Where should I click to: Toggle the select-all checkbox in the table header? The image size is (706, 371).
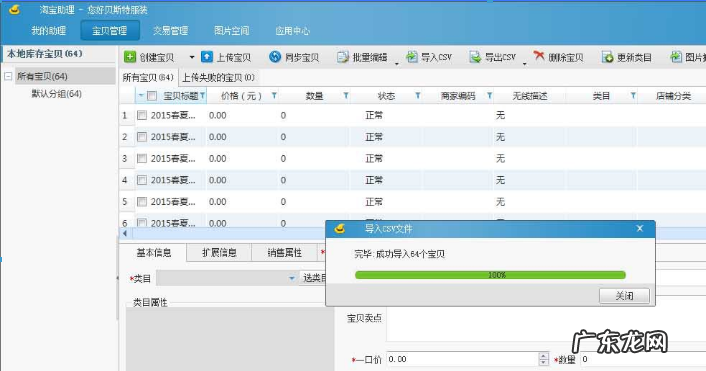pos(152,96)
